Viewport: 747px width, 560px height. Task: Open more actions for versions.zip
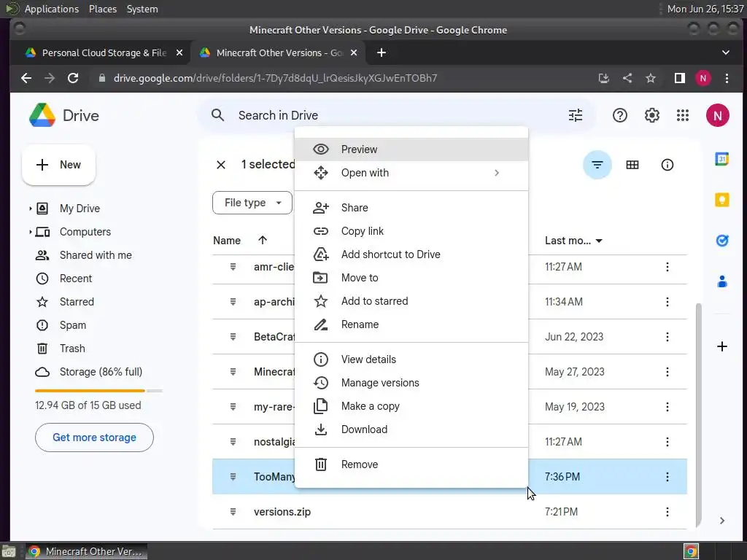pyautogui.click(x=667, y=512)
